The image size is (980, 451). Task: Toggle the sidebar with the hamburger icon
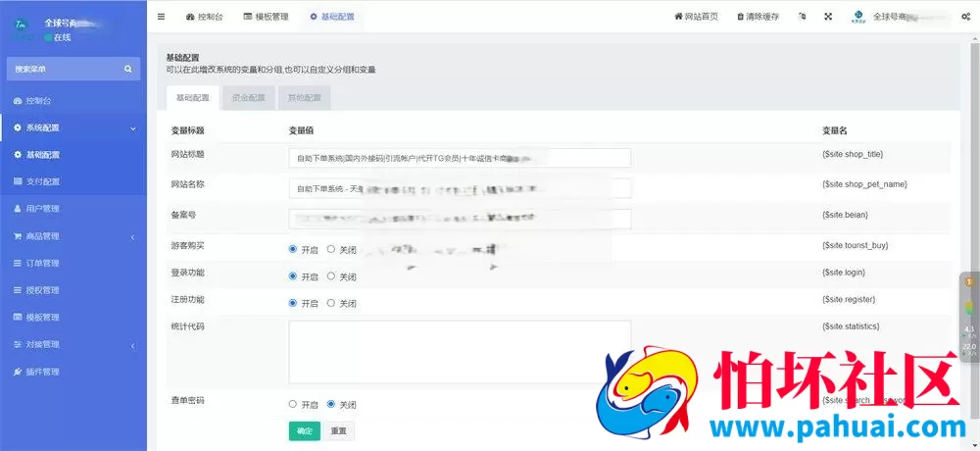click(162, 17)
